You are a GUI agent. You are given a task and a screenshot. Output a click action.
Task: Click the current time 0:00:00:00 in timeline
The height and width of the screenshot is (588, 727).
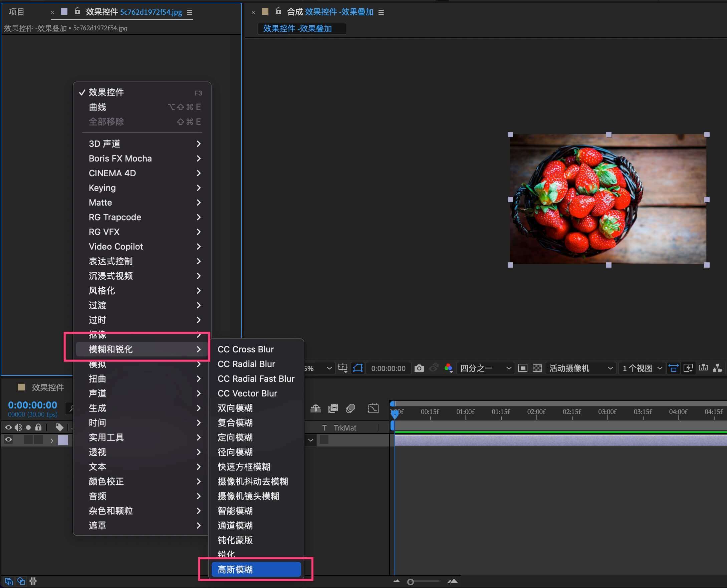[32, 405]
